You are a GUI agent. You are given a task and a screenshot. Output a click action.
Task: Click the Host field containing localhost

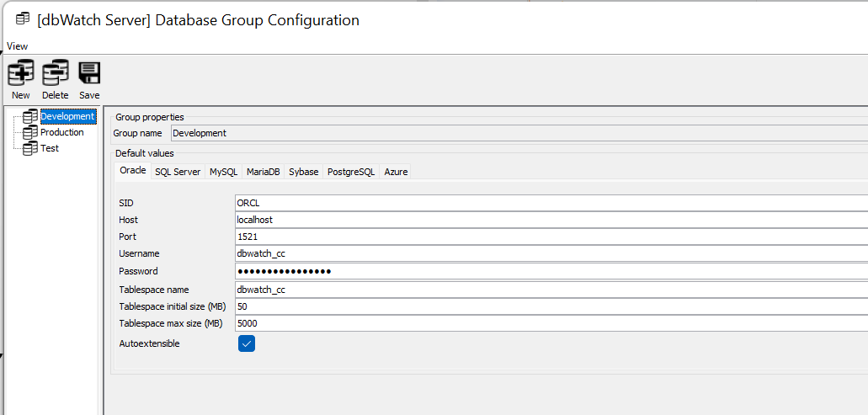pos(551,220)
